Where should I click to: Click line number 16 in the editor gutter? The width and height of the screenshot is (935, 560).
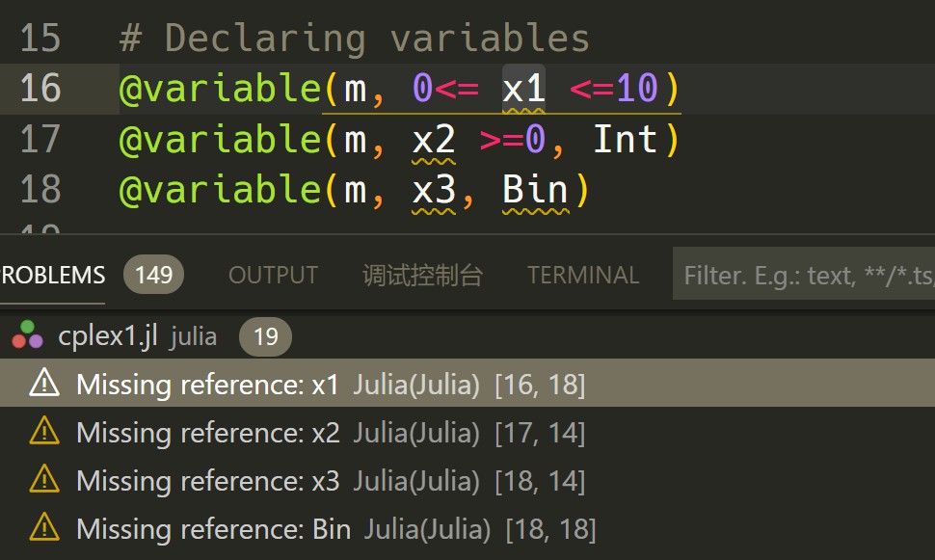click(40, 87)
